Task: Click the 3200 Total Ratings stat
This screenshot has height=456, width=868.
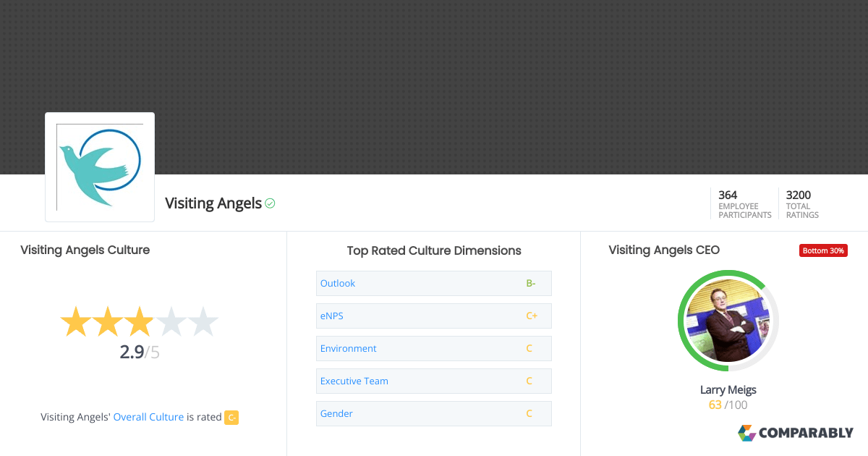Action: [802, 204]
